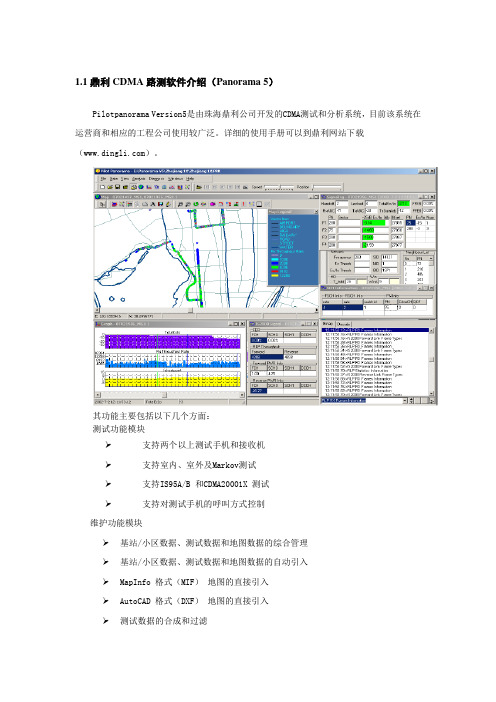Open the dropdown below the message list
The height and width of the screenshot is (702, 496).
(406, 400)
